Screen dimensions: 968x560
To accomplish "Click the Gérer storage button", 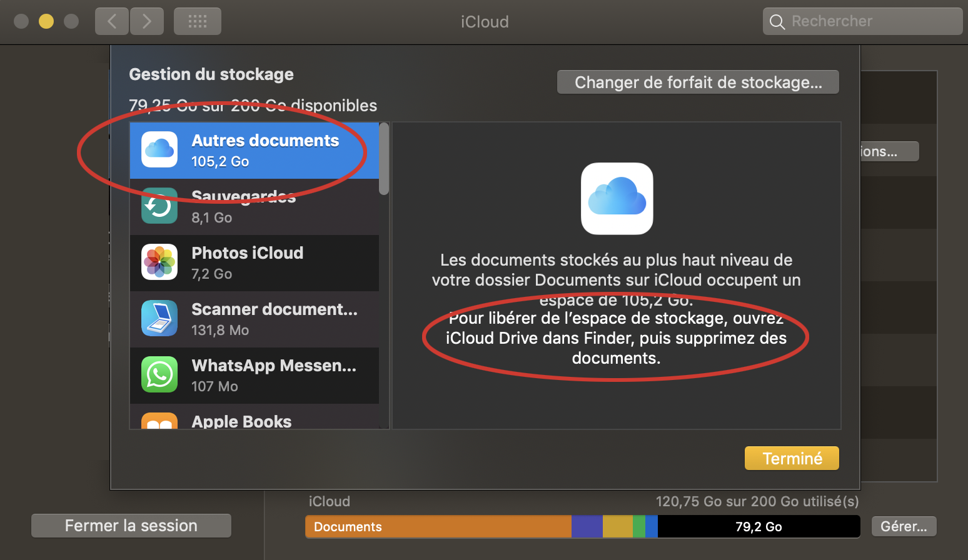I will (x=904, y=526).
